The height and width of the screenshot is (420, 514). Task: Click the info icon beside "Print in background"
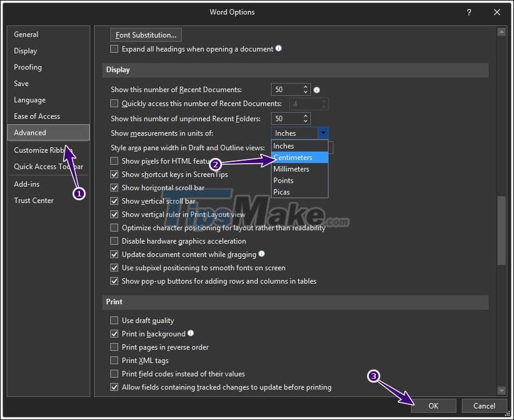pos(191,333)
